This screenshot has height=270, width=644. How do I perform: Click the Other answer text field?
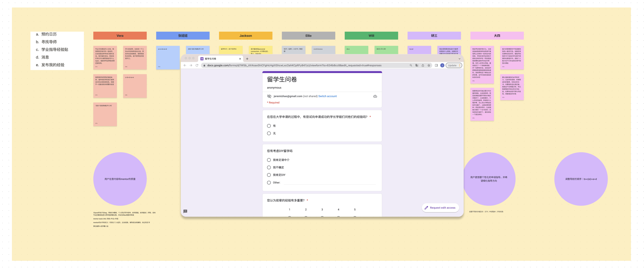(330, 183)
